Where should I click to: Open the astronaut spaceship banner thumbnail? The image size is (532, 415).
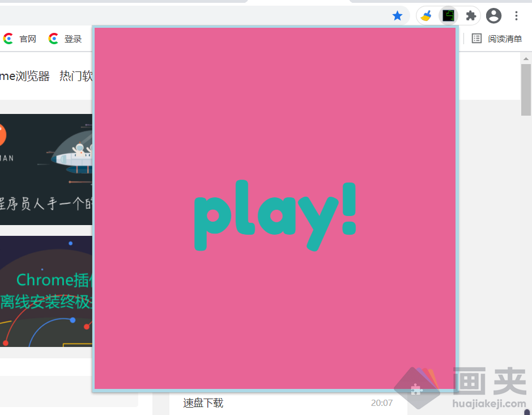click(x=46, y=169)
